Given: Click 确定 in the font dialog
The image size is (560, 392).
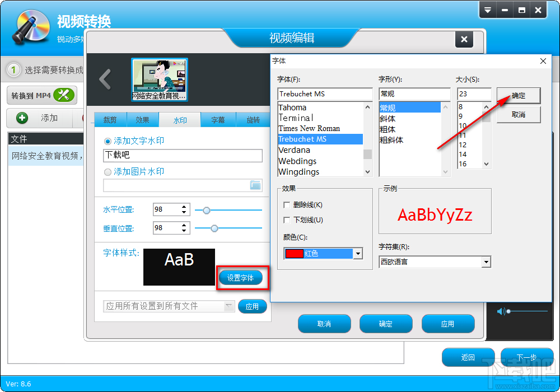Looking at the screenshot, I should tap(518, 95).
